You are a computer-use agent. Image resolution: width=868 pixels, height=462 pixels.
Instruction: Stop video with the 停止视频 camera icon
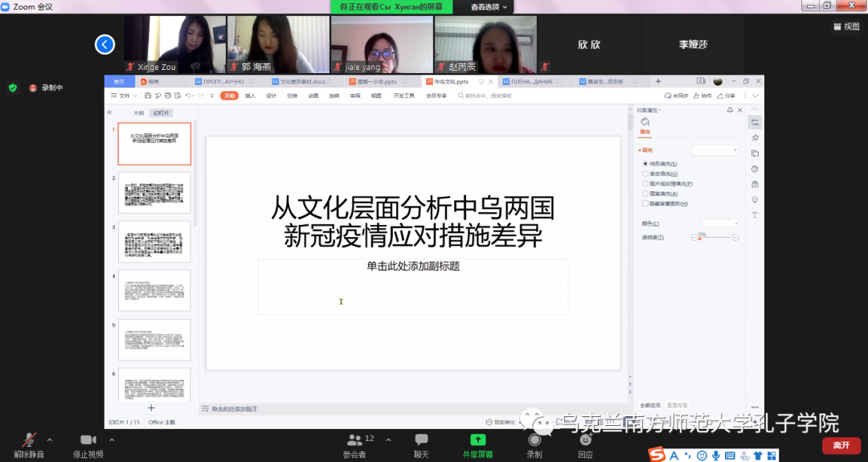coord(88,440)
